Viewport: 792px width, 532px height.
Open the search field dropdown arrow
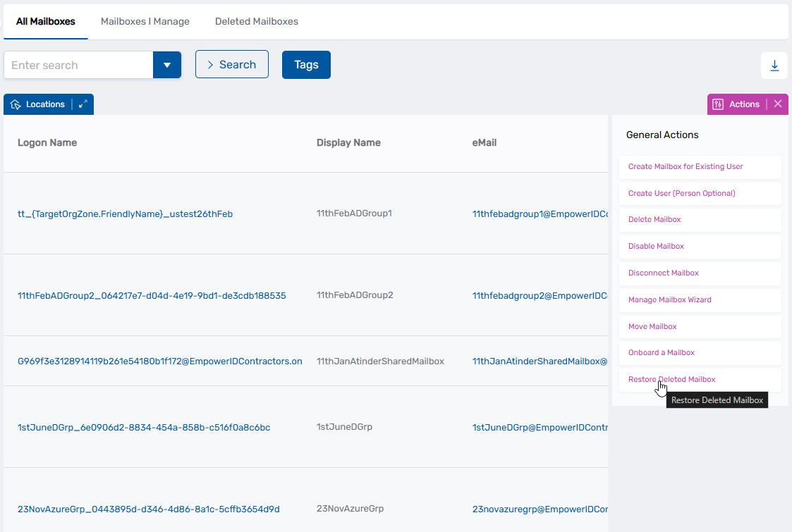coord(167,65)
